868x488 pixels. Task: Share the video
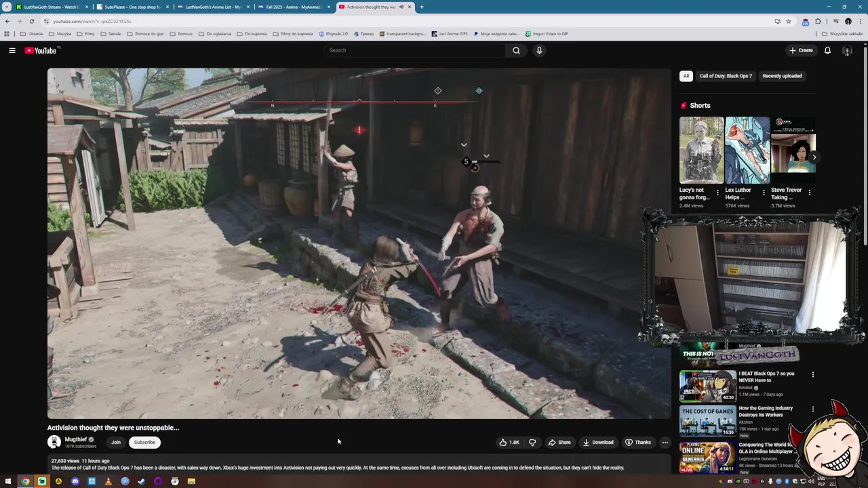[559, 442]
